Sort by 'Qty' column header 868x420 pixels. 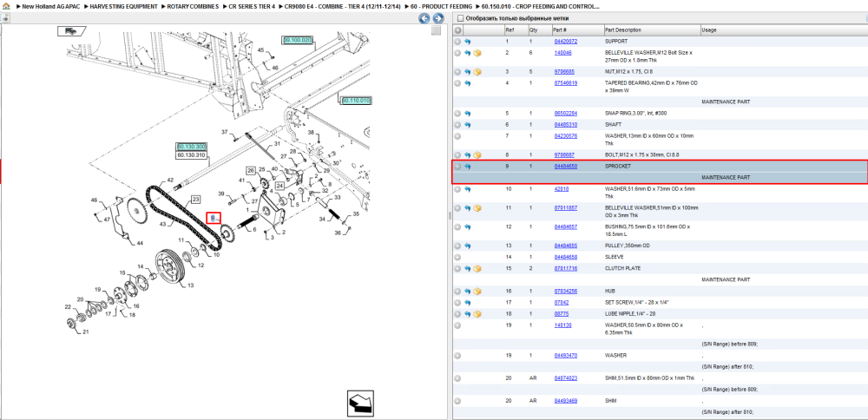click(534, 30)
